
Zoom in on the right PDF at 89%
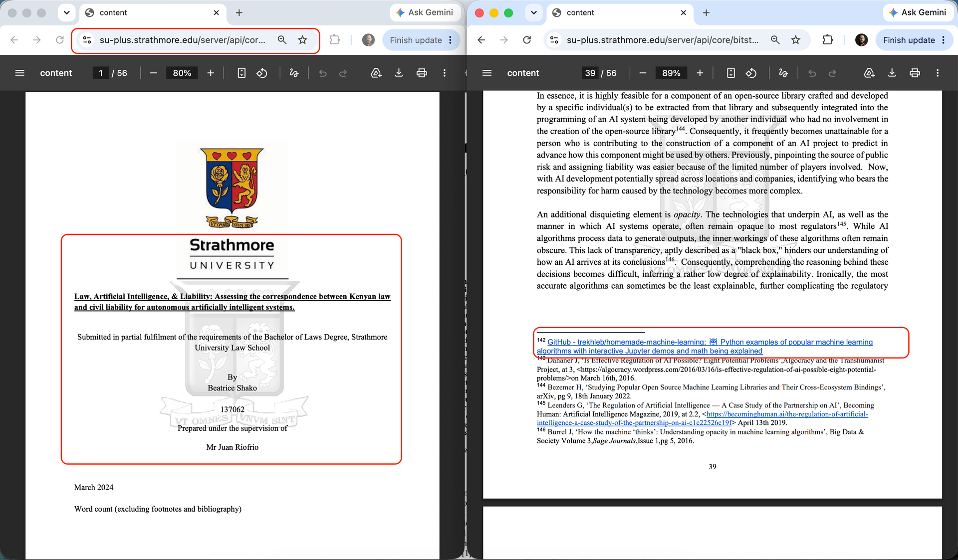(x=700, y=73)
